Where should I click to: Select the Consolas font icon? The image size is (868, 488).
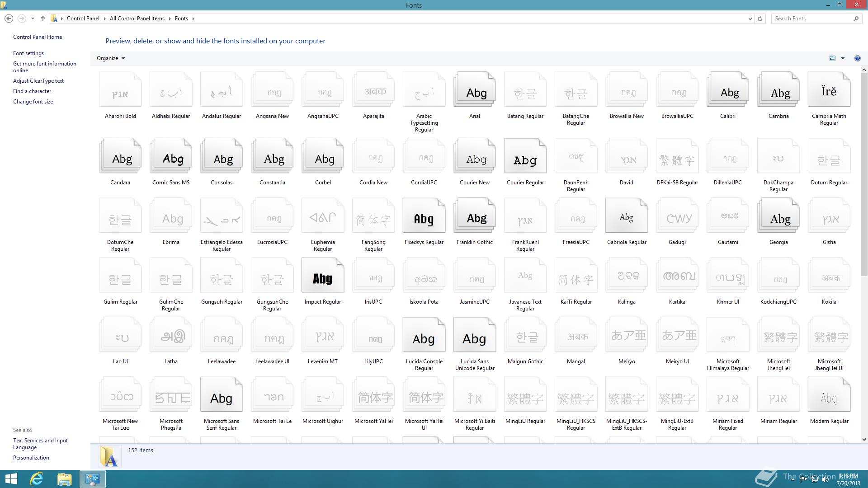coord(222,156)
